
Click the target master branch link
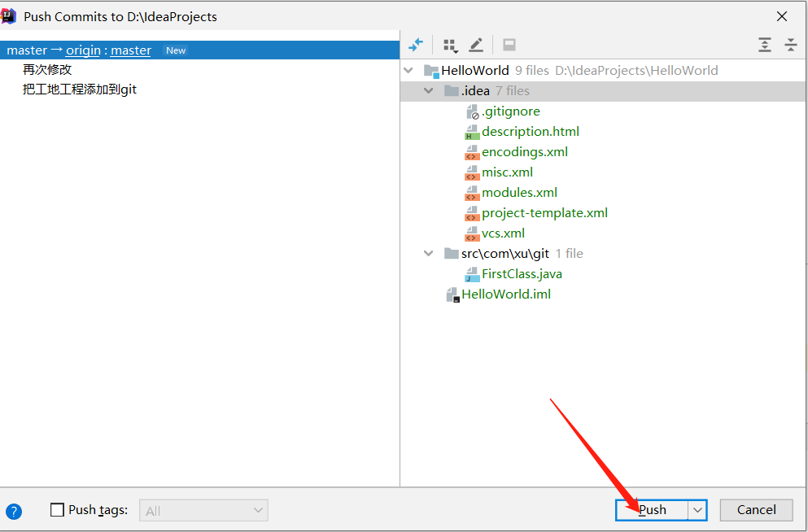(x=131, y=50)
